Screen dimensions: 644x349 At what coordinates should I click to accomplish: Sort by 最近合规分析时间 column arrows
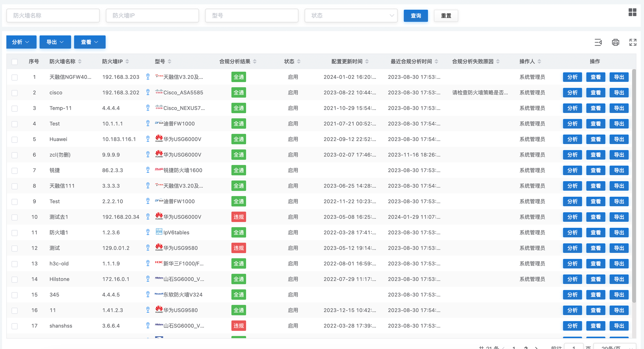(x=436, y=61)
